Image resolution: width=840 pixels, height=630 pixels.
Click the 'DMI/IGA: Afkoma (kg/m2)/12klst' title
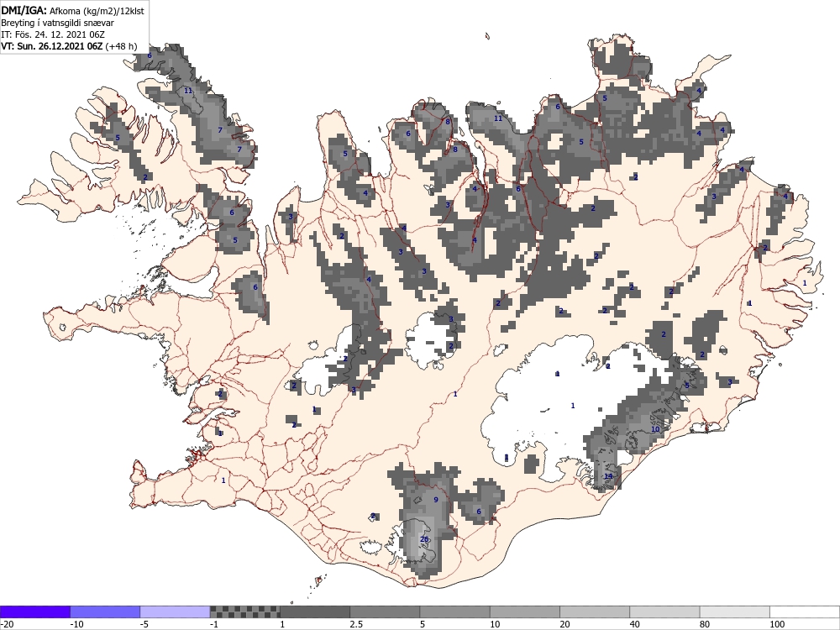pos(72,11)
